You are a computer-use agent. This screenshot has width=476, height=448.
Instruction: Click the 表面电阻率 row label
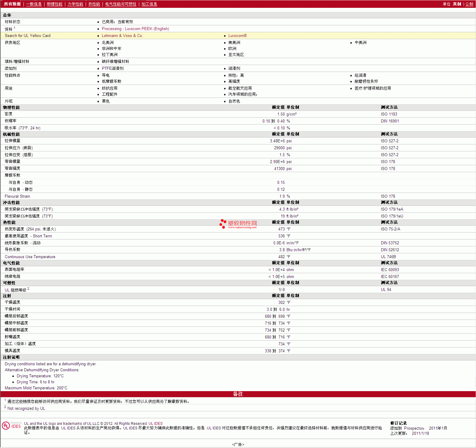pyautogui.click(x=14, y=270)
